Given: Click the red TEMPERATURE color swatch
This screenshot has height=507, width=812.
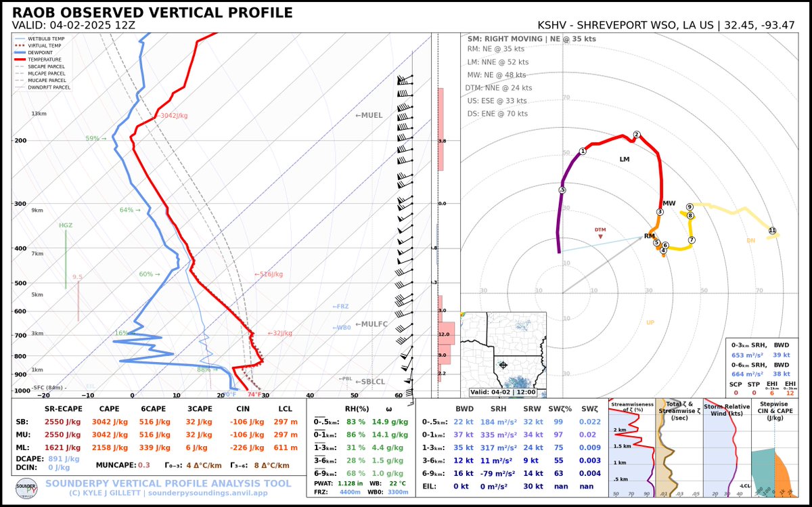Looking at the screenshot, I should pos(19,60).
